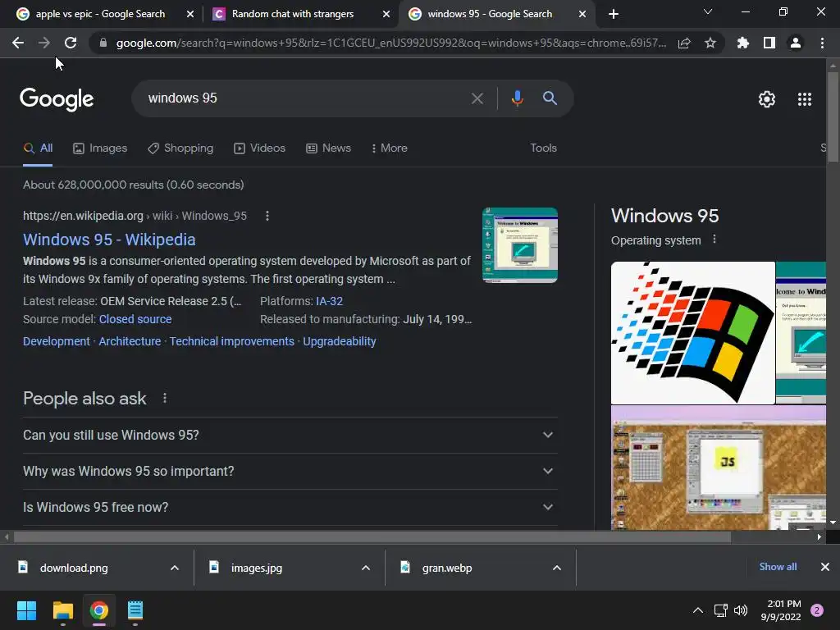The width and height of the screenshot is (840, 630).
Task: Expand the More search options
Action: pyautogui.click(x=390, y=148)
